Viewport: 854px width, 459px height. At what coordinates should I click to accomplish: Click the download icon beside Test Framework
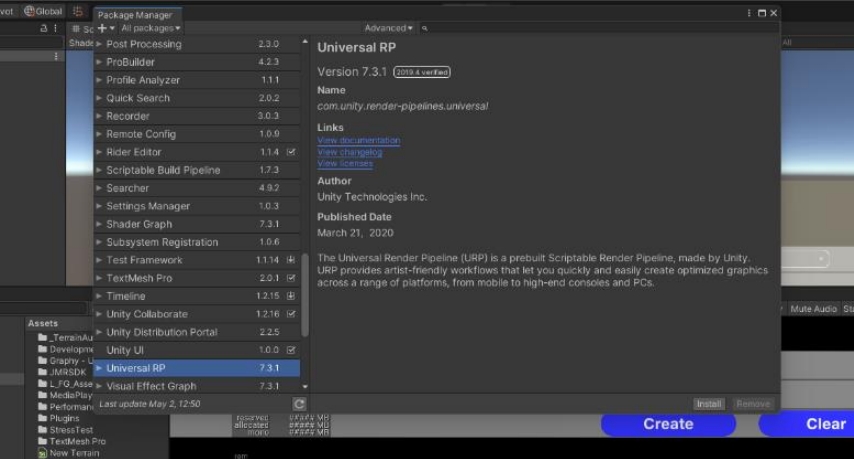pyautogui.click(x=291, y=260)
